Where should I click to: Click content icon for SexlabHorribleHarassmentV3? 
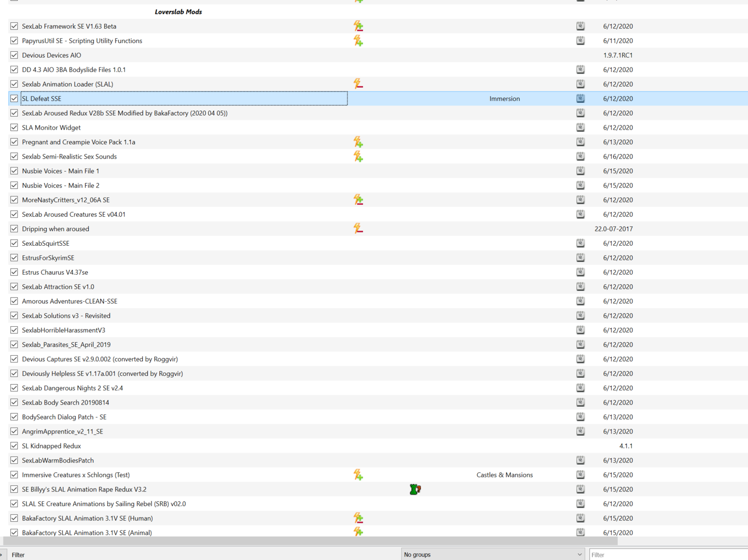(x=580, y=330)
